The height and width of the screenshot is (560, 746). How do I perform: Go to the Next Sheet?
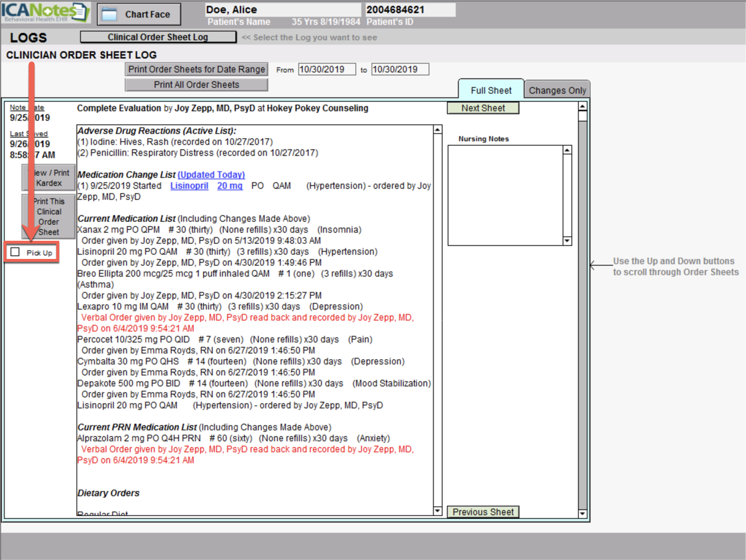click(482, 108)
